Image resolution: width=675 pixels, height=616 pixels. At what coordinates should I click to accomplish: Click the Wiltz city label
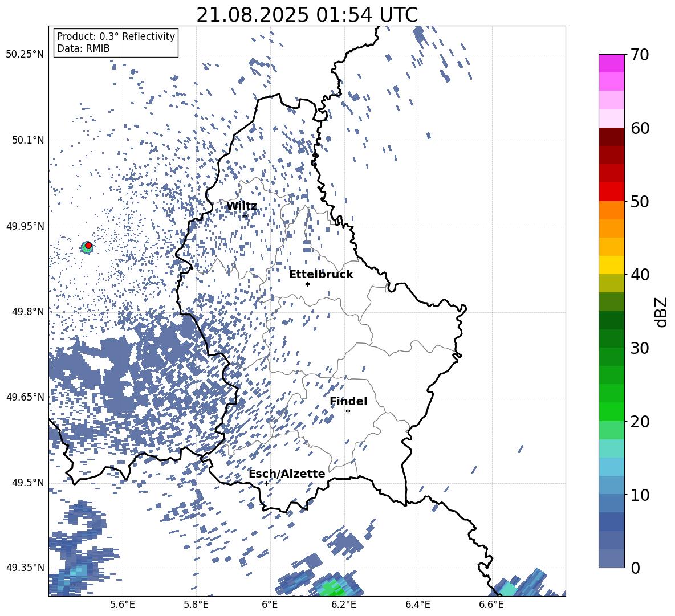[242, 206]
